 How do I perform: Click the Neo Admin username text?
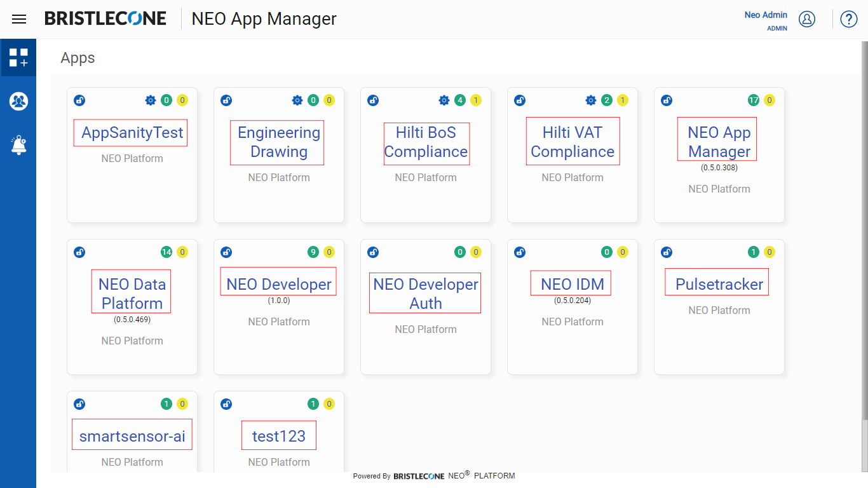pos(766,15)
